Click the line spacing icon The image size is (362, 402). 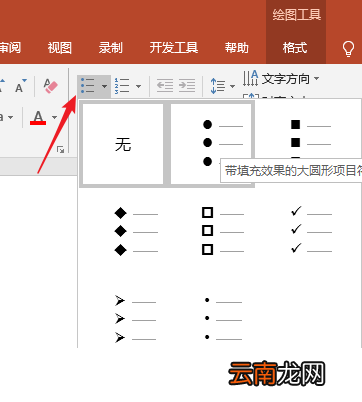click(x=218, y=86)
